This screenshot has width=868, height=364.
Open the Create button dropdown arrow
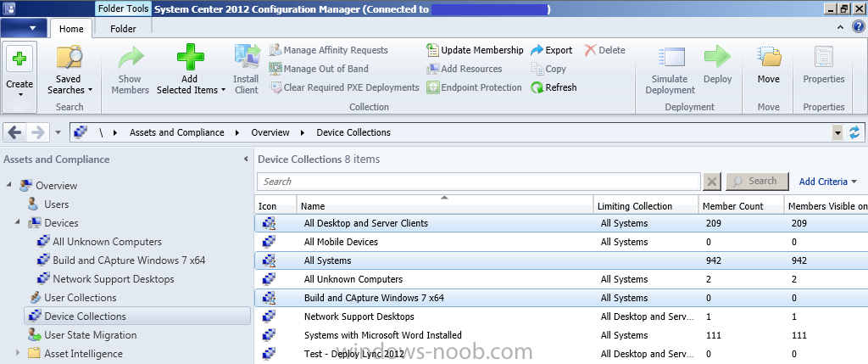[19, 95]
